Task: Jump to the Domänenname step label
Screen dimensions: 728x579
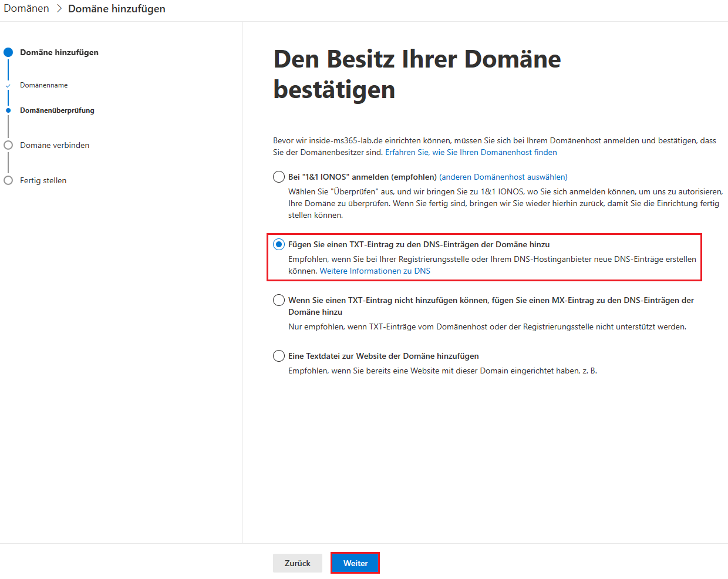Action: (x=44, y=85)
